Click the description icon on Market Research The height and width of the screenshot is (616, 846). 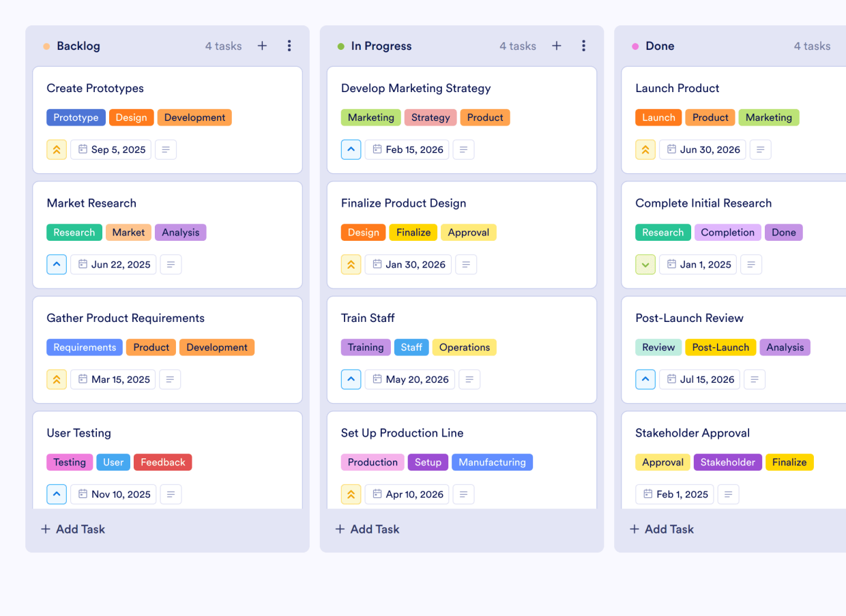click(171, 264)
